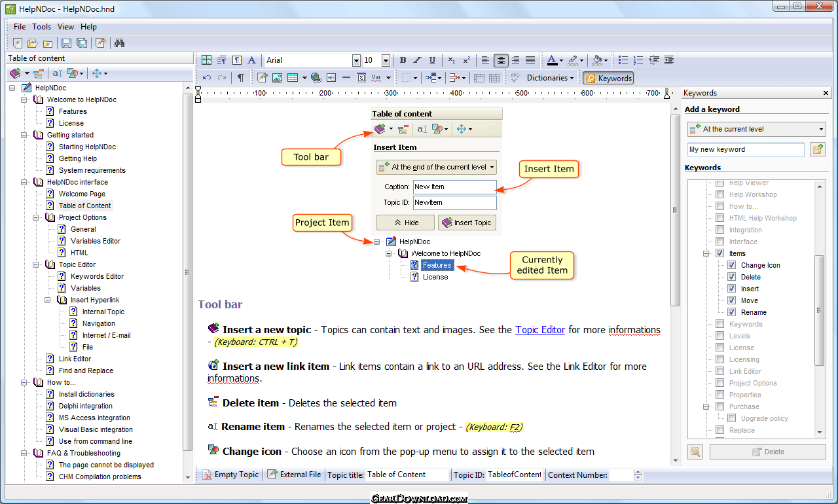Uncheck the Insert keyword checkbox
Image resolution: width=838 pixels, height=504 pixels.
coord(731,289)
